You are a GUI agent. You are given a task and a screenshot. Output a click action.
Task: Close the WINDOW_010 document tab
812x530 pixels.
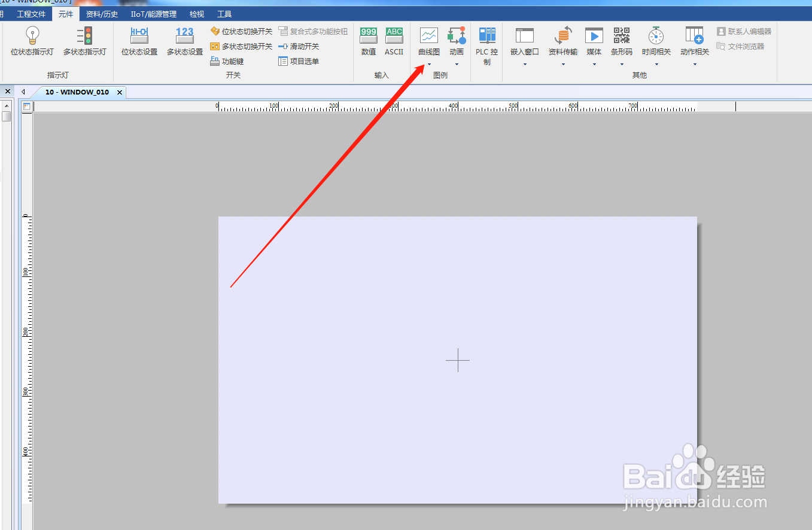pos(120,92)
